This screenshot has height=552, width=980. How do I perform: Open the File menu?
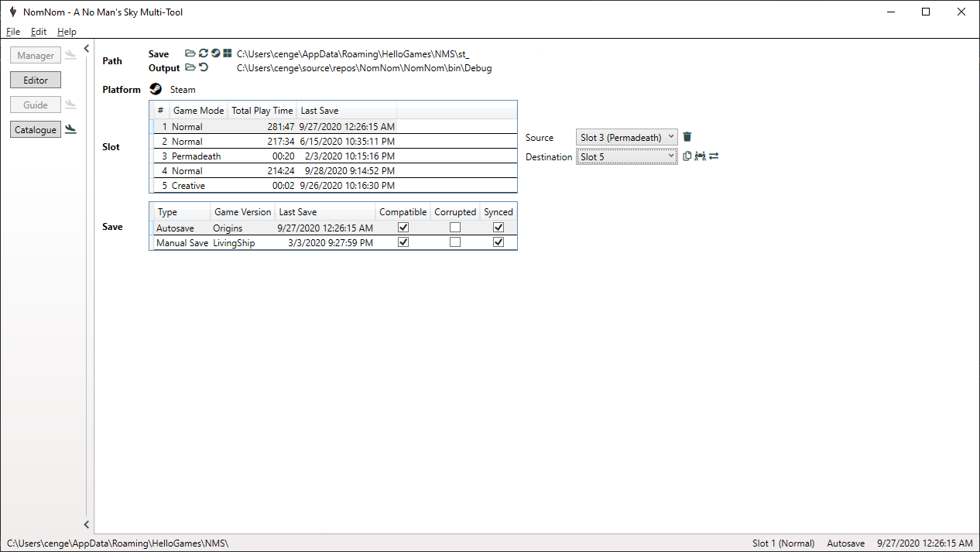click(x=13, y=32)
